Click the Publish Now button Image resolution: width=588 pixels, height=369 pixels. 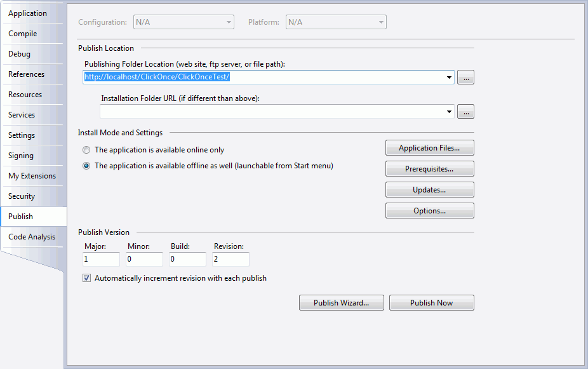[431, 303]
